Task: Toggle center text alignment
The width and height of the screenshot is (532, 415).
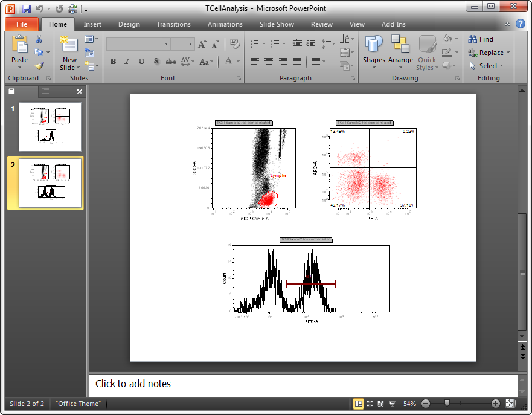Action: (x=269, y=62)
